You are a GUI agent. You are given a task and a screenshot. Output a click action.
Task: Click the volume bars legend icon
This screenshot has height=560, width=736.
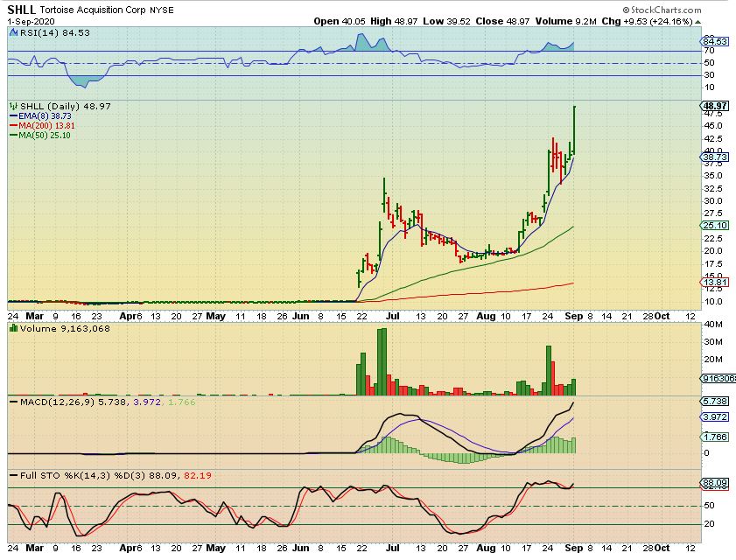tap(13, 329)
